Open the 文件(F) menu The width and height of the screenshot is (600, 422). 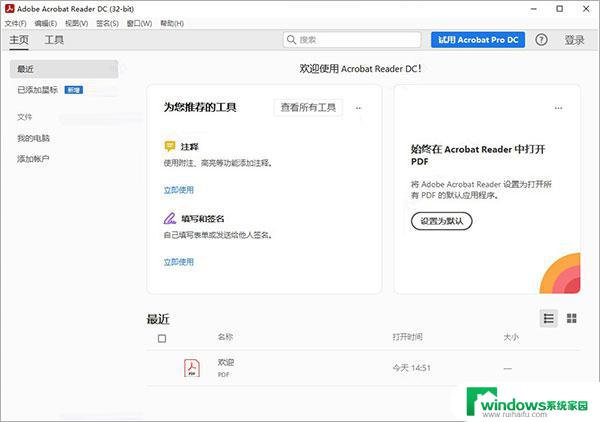15,24
